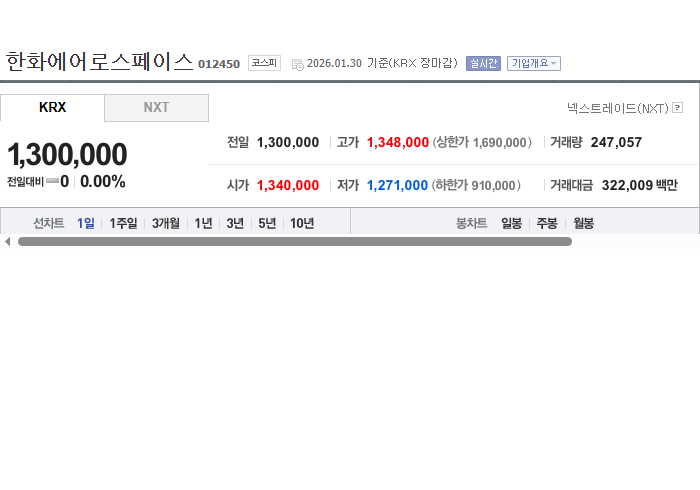The image size is (700, 490).
Task: Click the 고가 value 1,348,000
Action: click(397, 142)
